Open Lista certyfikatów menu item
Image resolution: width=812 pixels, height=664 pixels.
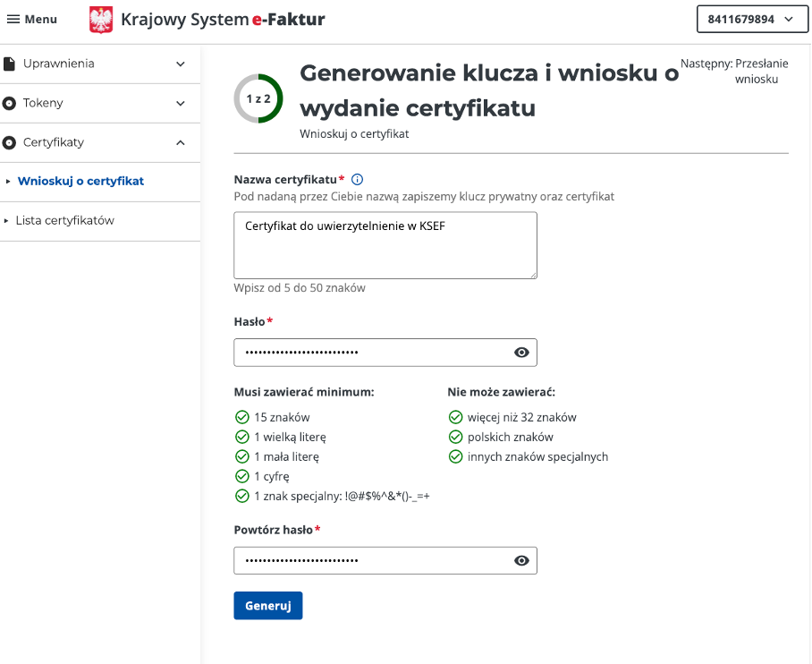coord(64,220)
